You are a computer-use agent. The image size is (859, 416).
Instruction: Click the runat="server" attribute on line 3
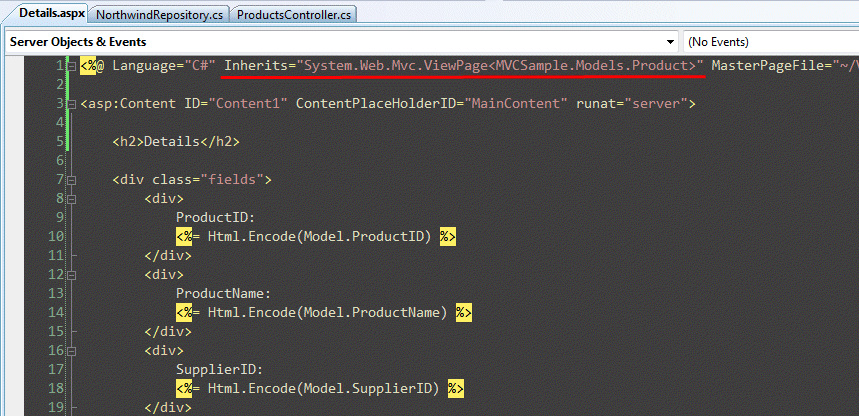[632, 104]
